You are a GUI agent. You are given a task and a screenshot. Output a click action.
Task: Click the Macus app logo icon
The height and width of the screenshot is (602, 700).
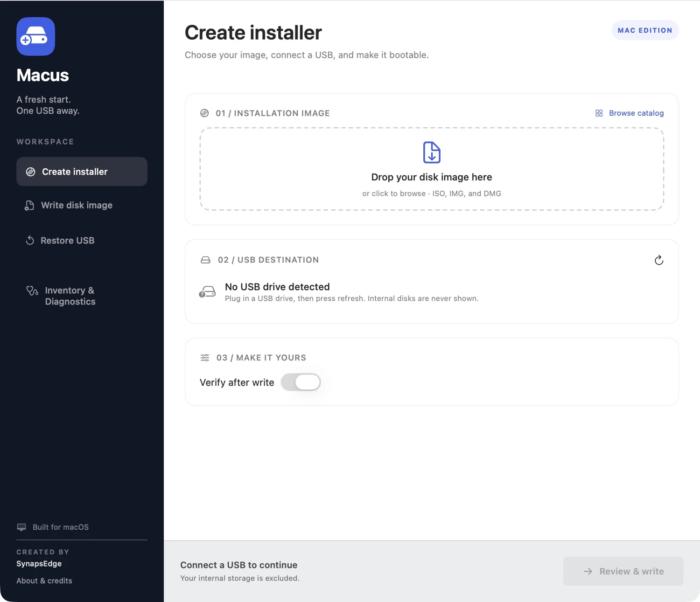(36, 36)
